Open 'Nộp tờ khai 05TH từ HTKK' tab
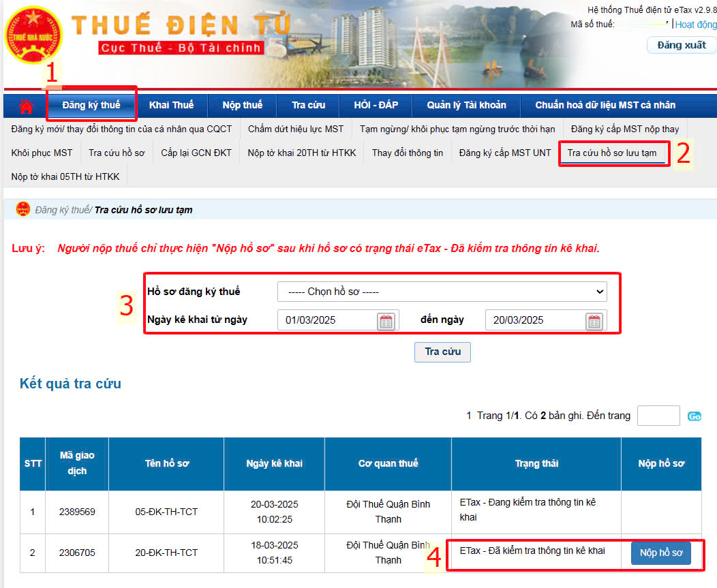 click(65, 176)
